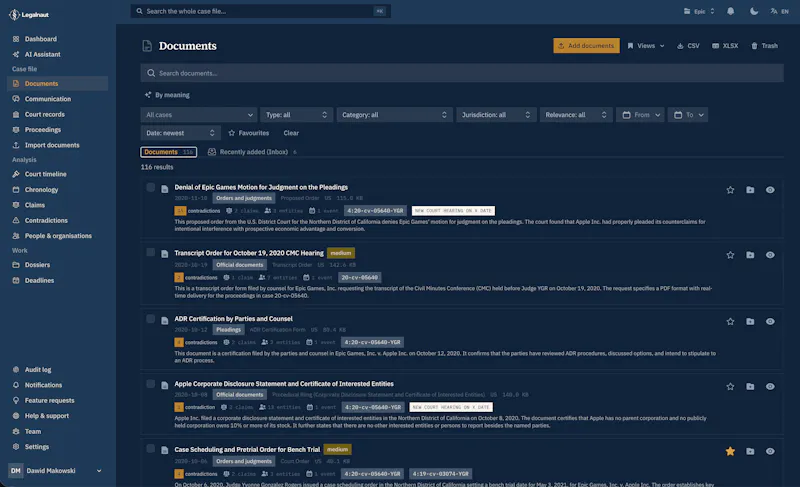Open the Views dropdown
The height and width of the screenshot is (487, 800).
(x=646, y=45)
